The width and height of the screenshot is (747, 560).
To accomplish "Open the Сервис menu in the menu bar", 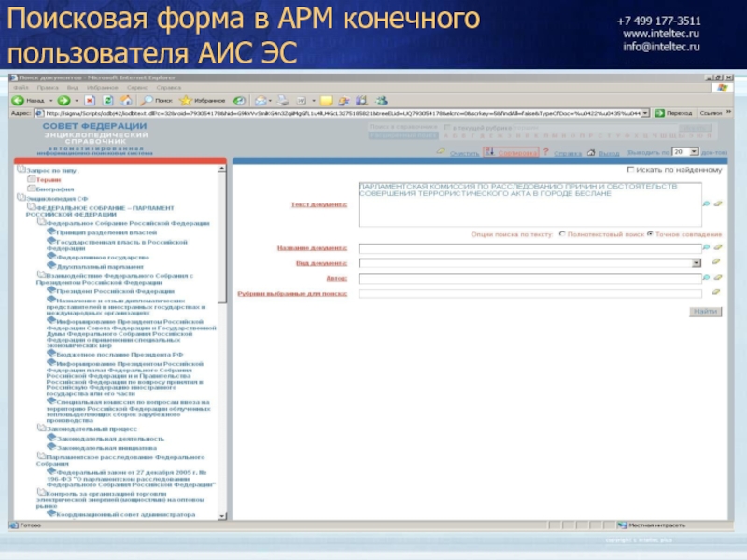I will [134, 87].
